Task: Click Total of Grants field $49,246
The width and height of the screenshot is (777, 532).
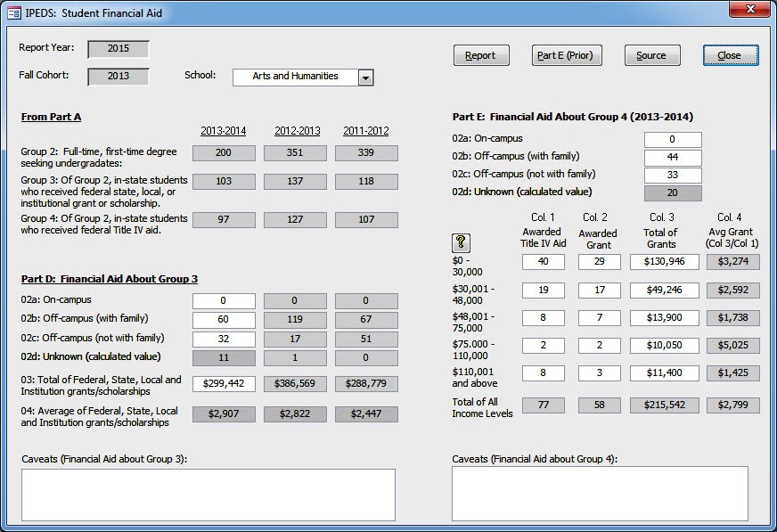Action: (x=665, y=291)
